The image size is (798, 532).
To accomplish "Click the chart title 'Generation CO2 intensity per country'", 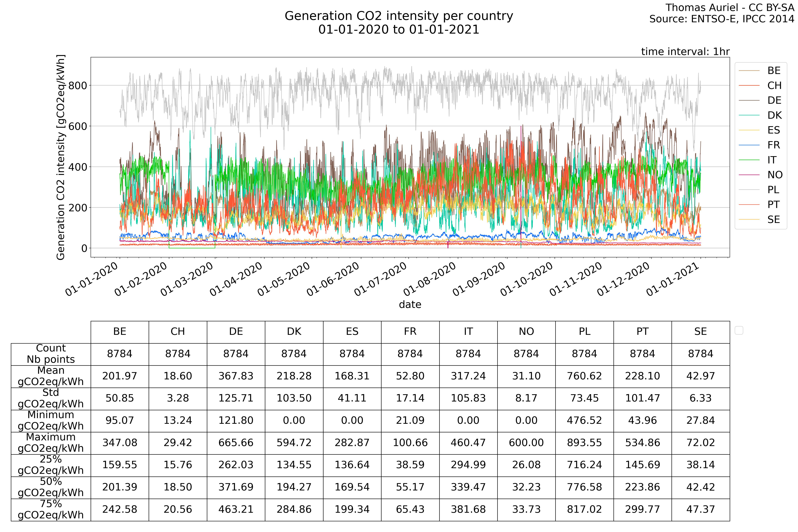I will pyautogui.click(x=399, y=16).
